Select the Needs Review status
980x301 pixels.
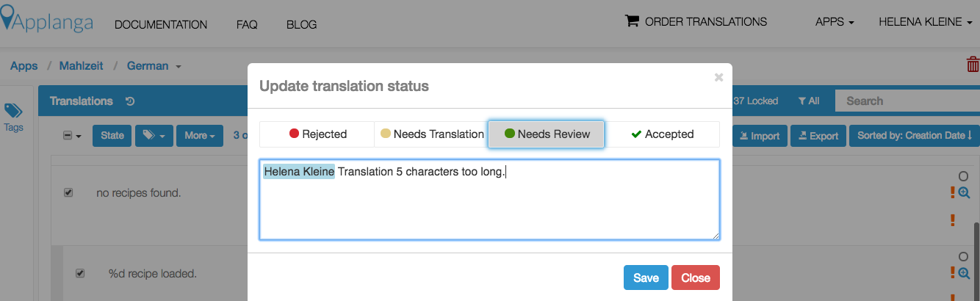point(547,134)
